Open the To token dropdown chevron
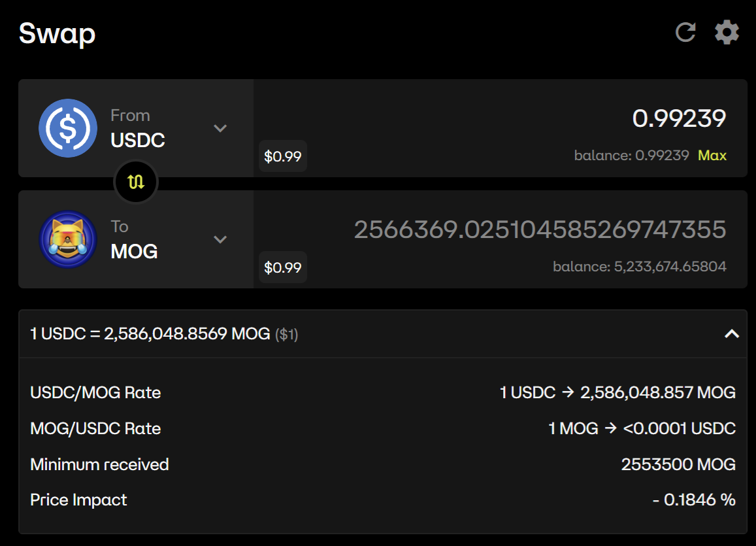756x546 pixels. pyautogui.click(x=220, y=239)
